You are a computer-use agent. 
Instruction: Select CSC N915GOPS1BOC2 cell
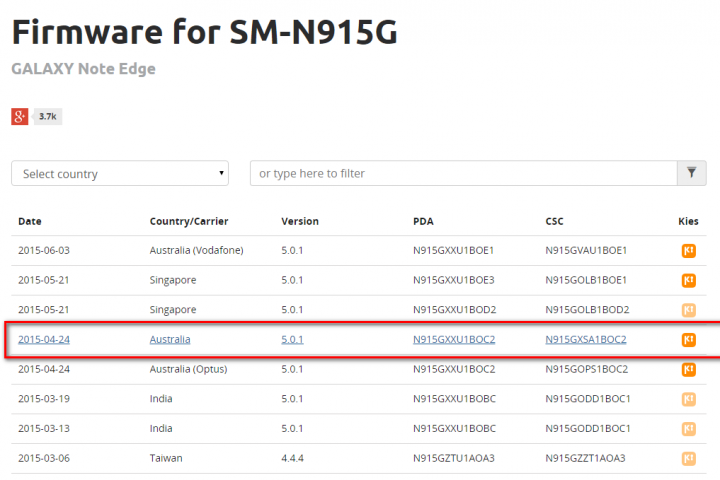[x=586, y=369]
